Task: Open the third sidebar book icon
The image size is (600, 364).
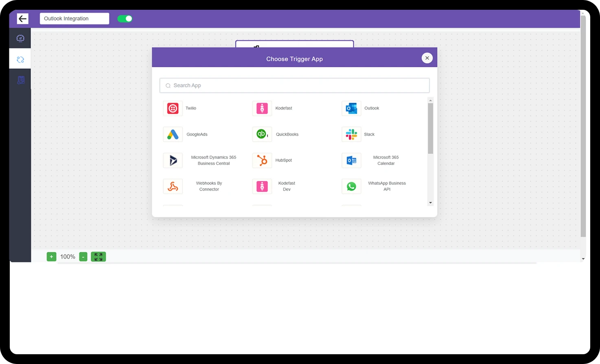Action: click(x=21, y=80)
